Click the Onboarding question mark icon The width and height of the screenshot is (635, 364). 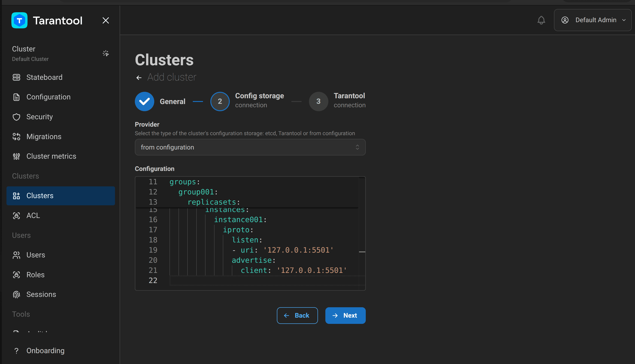click(17, 351)
